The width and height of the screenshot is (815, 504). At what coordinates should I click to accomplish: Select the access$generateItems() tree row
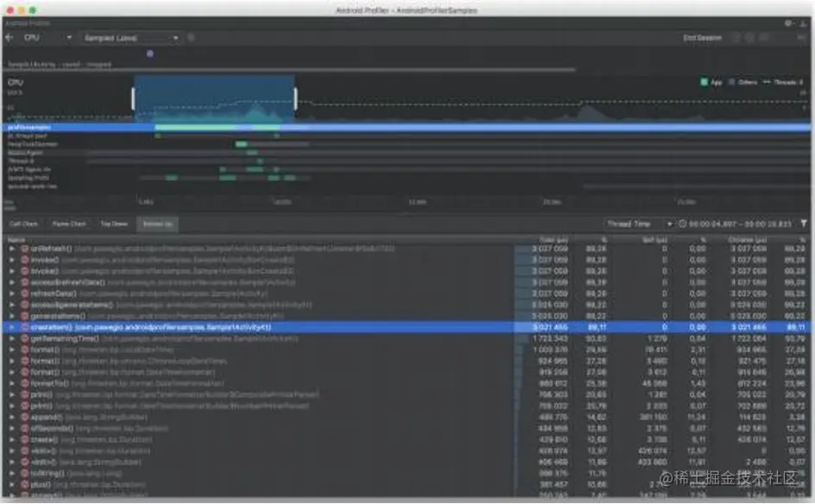pyautogui.click(x=407, y=305)
